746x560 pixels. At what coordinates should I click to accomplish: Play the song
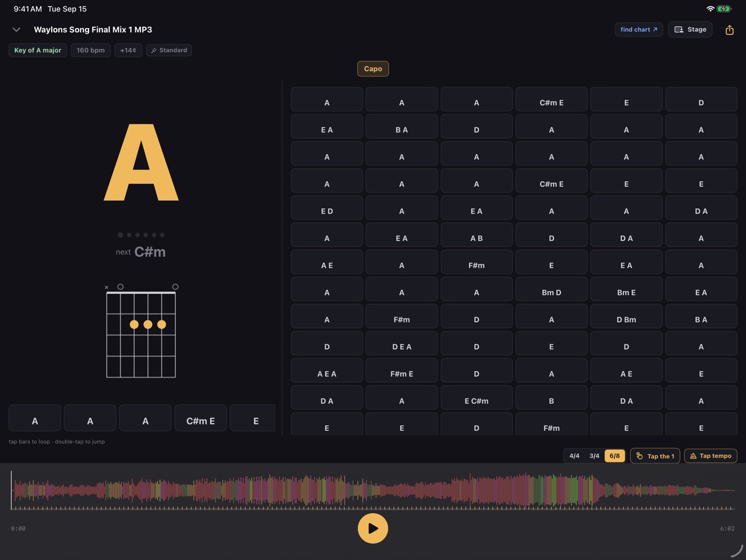pyautogui.click(x=373, y=528)
